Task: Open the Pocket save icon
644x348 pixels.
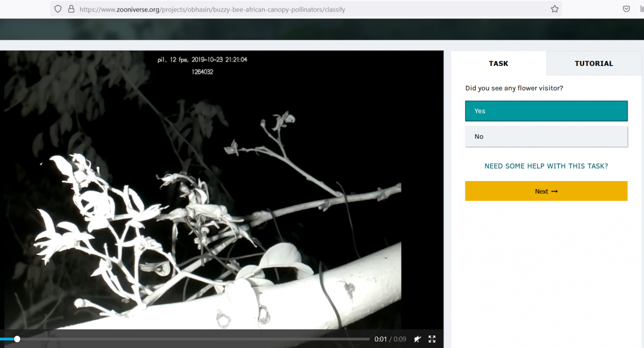Action: (x=626, y=9)
